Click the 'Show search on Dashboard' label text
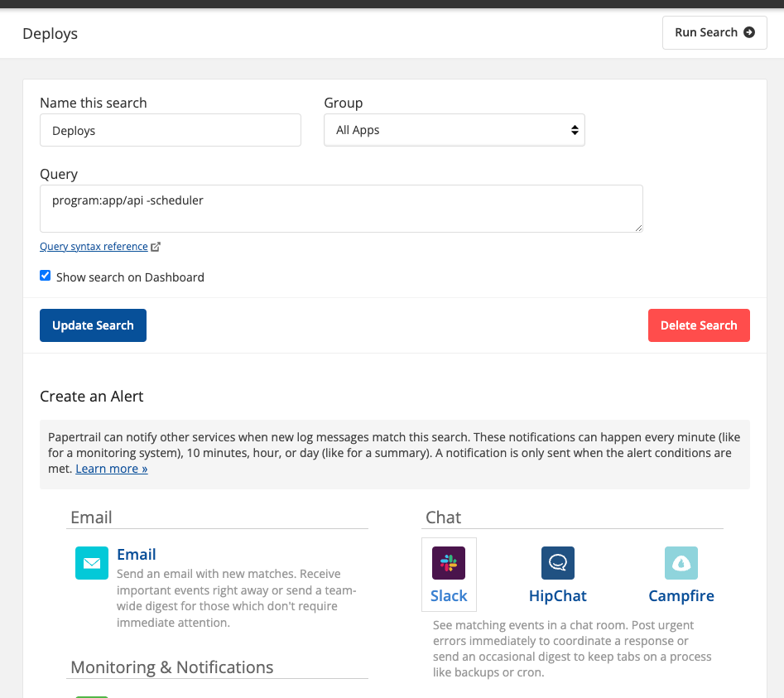784x698 pixels. [x=130, y=277]
